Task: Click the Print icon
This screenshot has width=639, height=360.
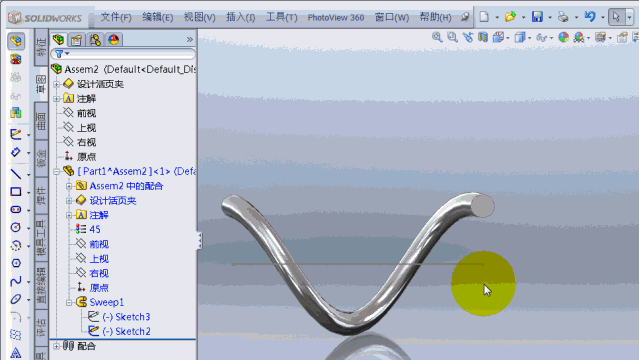Action: coord(563,17)
